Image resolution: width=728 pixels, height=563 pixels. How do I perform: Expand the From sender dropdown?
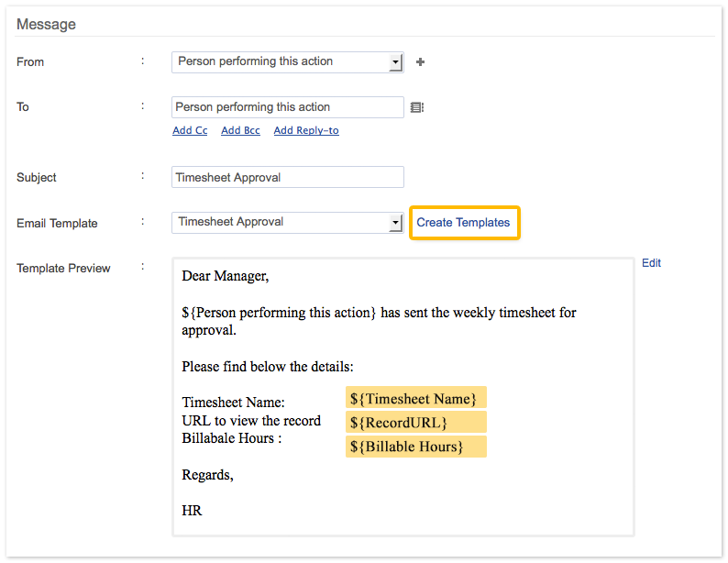[x=396, y=62]
